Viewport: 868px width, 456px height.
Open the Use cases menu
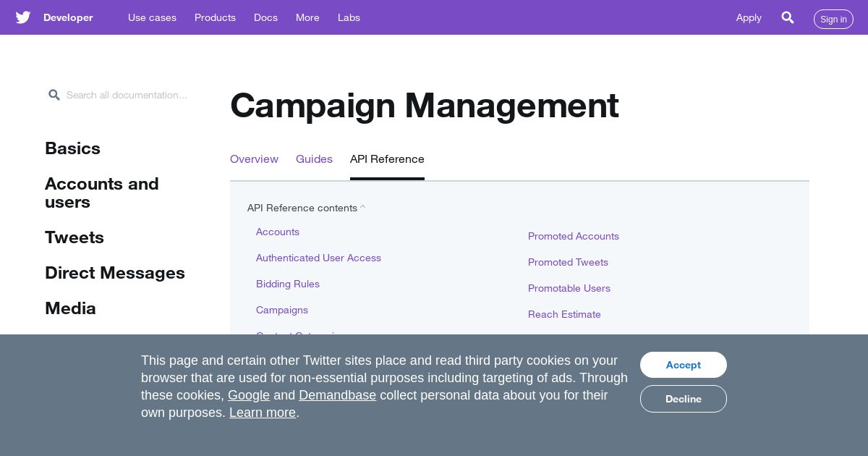152,17
